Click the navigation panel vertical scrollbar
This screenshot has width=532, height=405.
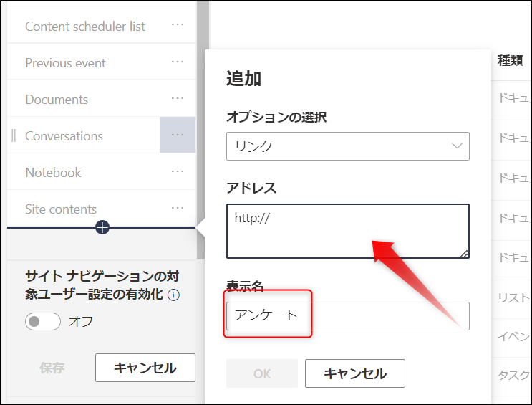coord(203,129)
